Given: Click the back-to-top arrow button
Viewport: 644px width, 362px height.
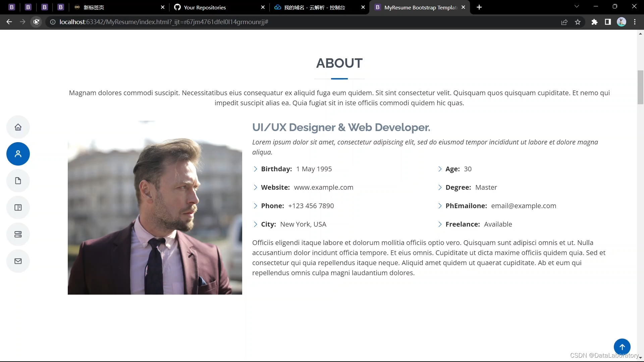Looking at the screenshot, I should [x=622, y=347].
